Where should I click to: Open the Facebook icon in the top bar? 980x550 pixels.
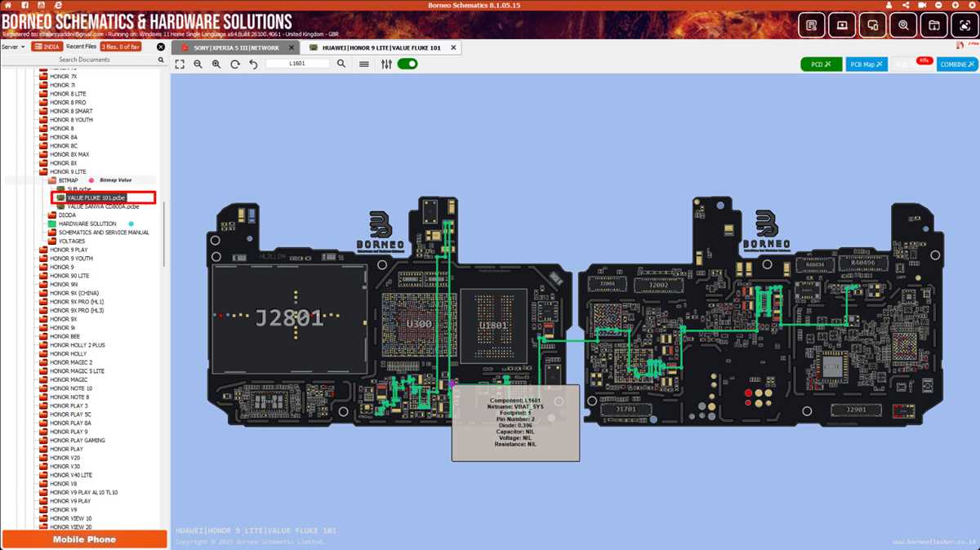coord(24,5)
